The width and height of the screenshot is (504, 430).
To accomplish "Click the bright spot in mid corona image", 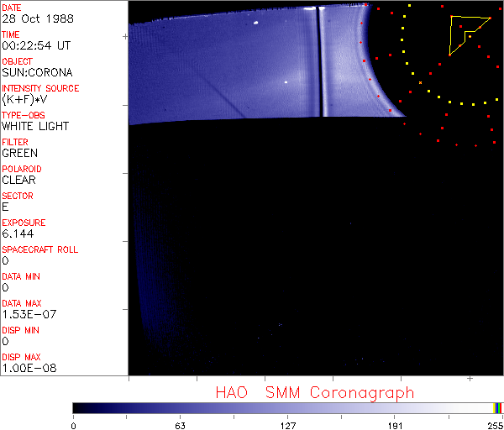I will (287, 82).
